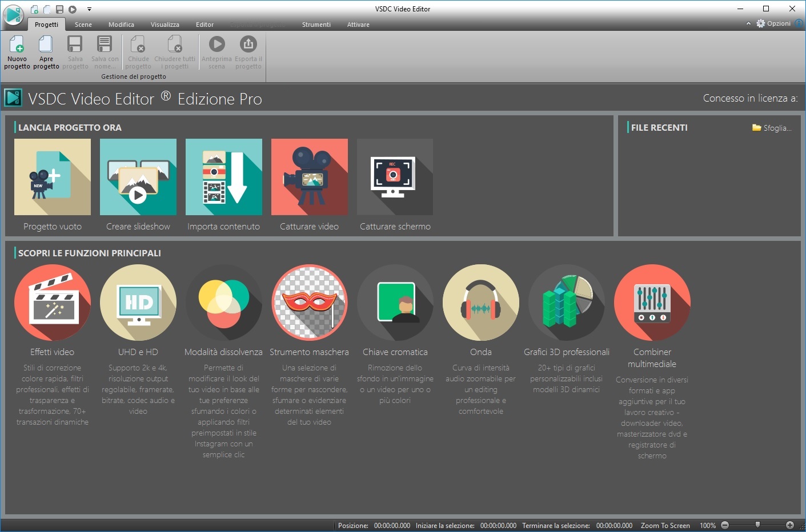Switch to the Progetti ribbon tab
The width and height of the screenshot is (806, 532).
[46, 25]
